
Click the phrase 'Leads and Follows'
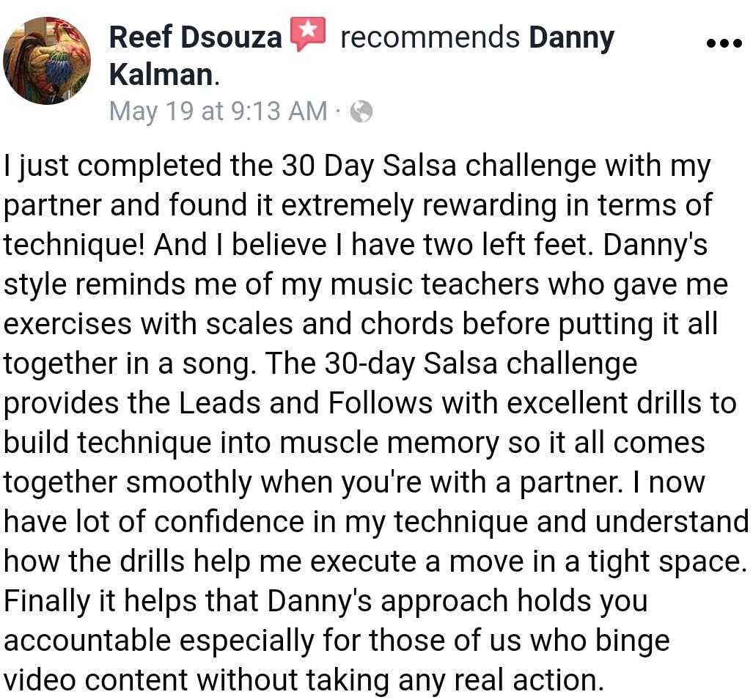pyautogui.click(x=306, y=403)
